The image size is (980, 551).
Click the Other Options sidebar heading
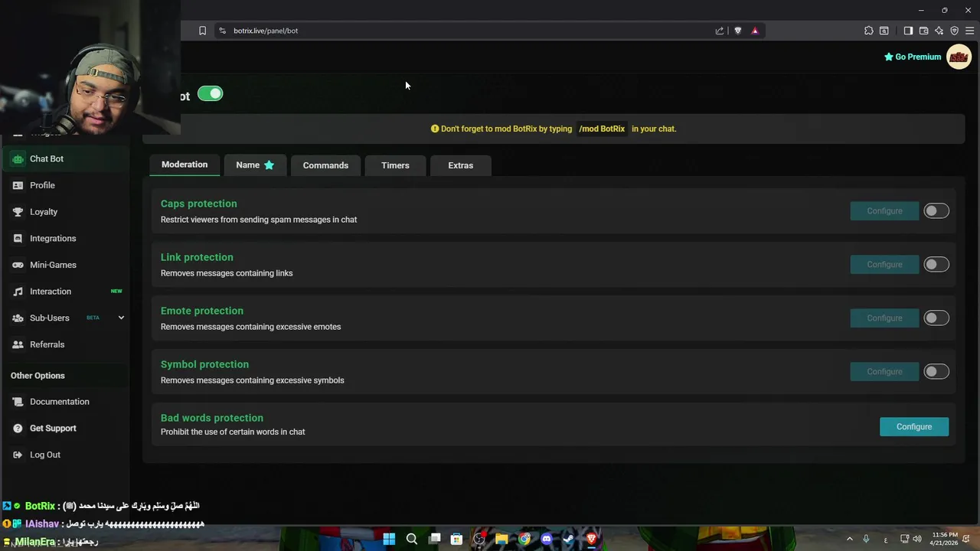(x=38, y=376)
